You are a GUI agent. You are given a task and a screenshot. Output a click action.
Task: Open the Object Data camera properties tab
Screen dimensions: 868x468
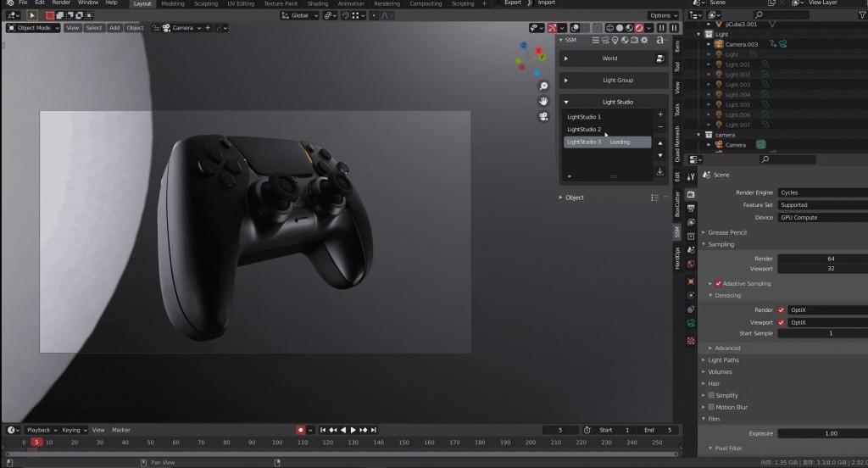point(691,323)
